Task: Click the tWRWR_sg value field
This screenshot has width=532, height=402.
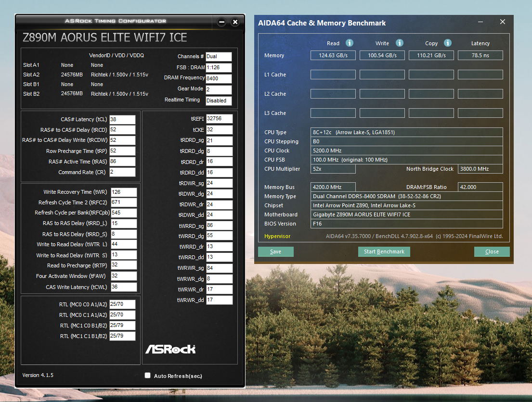Action: click(x=219, y=268)
